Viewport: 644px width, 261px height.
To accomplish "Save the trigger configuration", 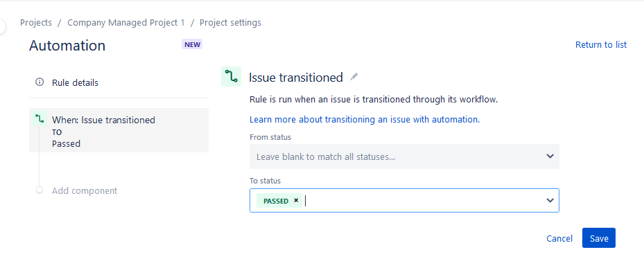I will point(599,238).
